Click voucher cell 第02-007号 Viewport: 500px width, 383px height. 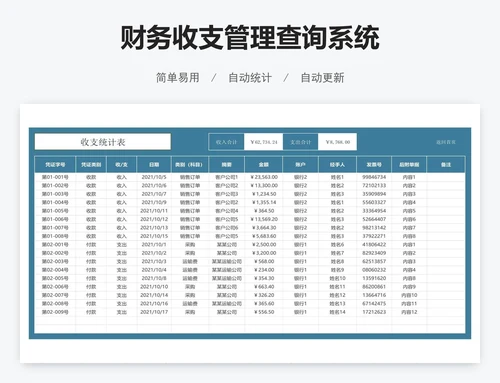[x=55, y=295]
